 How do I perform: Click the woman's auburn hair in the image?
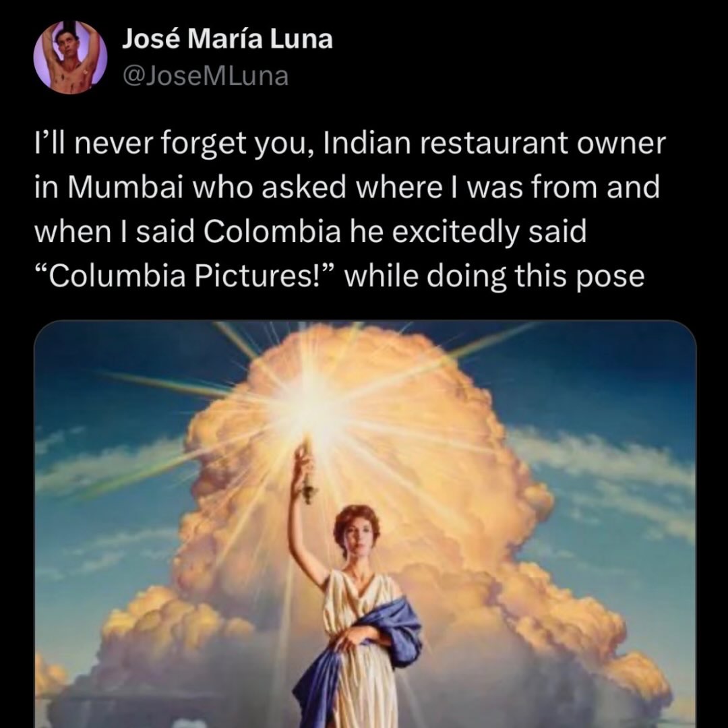357,518
